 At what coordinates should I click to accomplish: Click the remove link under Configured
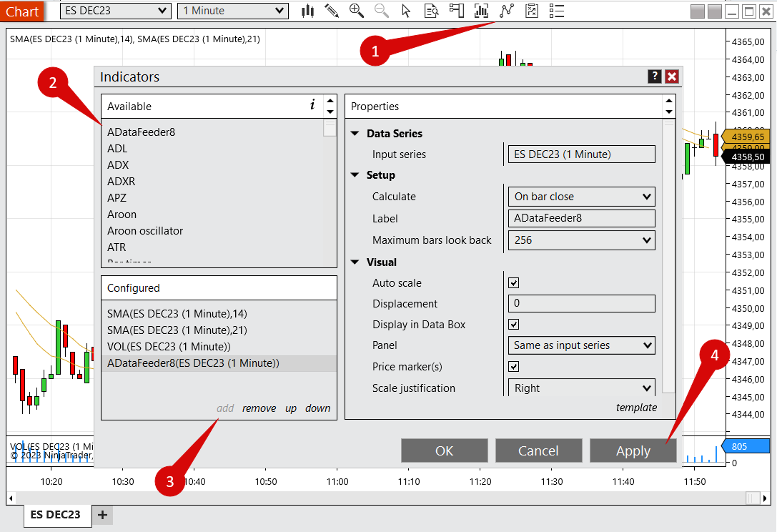tap(259, 408)
